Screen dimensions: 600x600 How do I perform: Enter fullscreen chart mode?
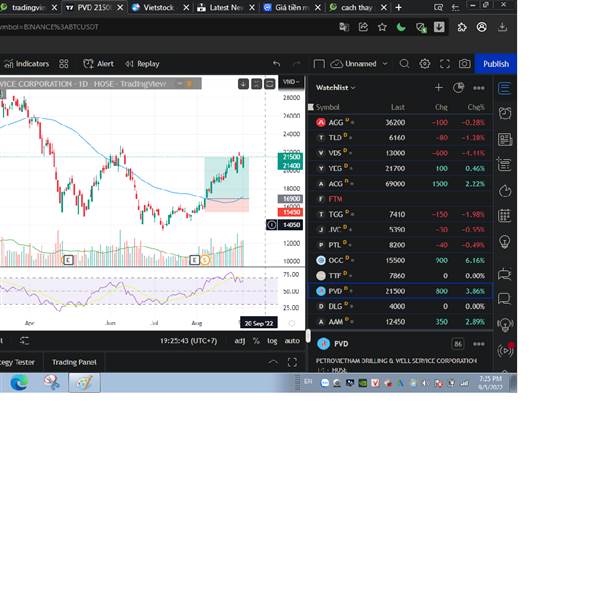tap(445, 64)
